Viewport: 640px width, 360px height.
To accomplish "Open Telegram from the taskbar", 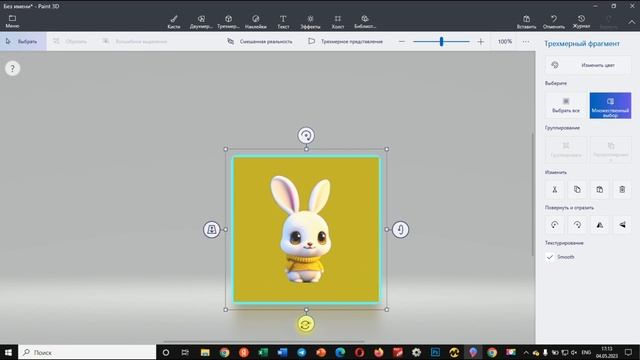I will click(302, 352).
